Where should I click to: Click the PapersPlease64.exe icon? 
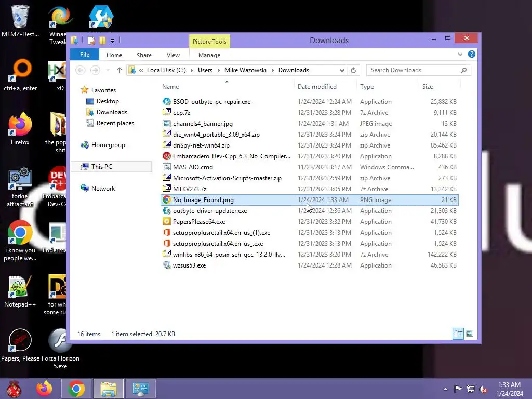point(167,221)
